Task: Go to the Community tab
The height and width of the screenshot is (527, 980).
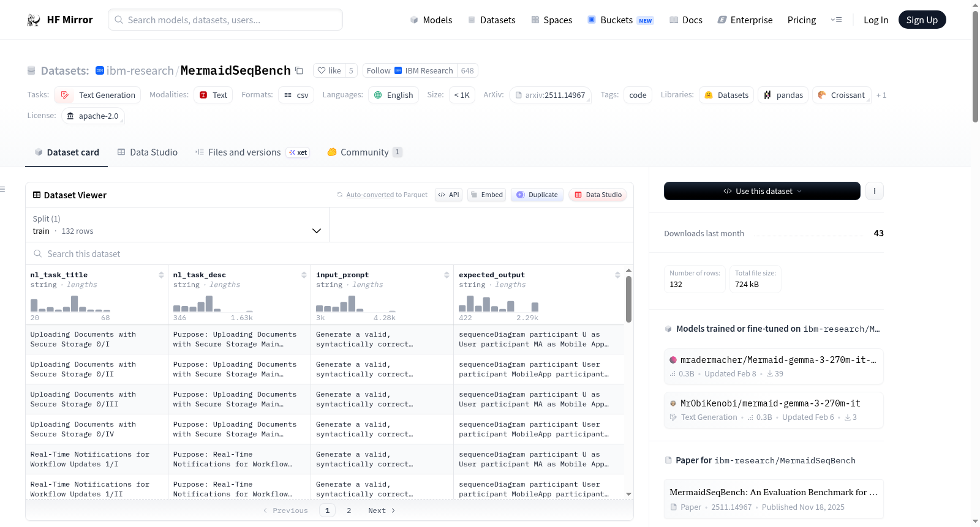Action: coord(364,152)
